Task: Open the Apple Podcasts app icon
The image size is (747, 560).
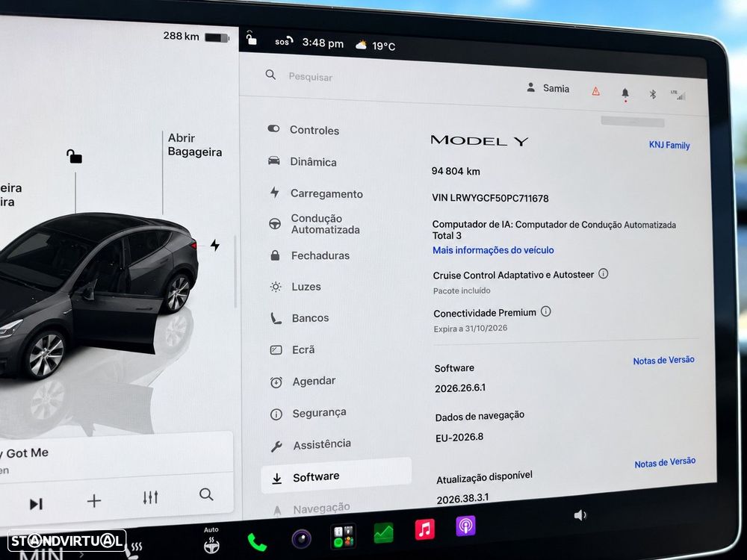Action: 465,526
